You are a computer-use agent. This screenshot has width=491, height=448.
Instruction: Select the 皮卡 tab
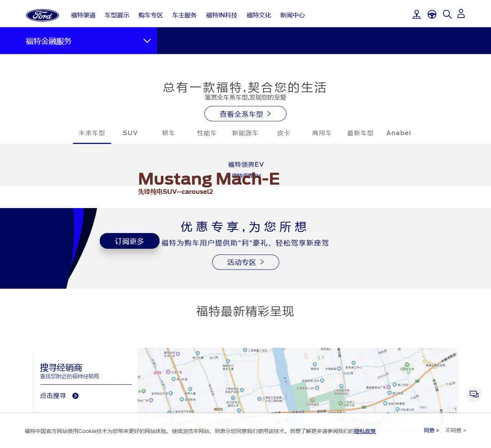click(x=284, y=133)
